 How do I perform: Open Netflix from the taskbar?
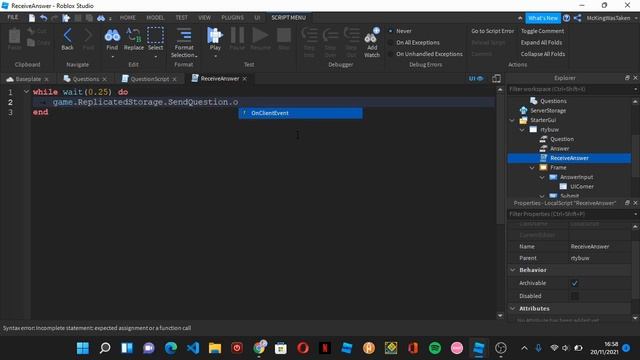click(x=325, y=348)
